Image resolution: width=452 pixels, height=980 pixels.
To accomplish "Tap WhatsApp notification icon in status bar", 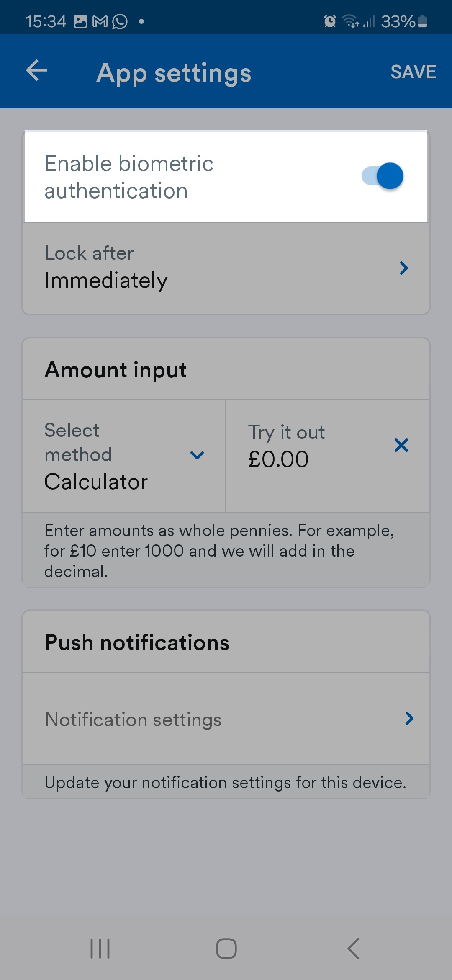I will [120, 21].
